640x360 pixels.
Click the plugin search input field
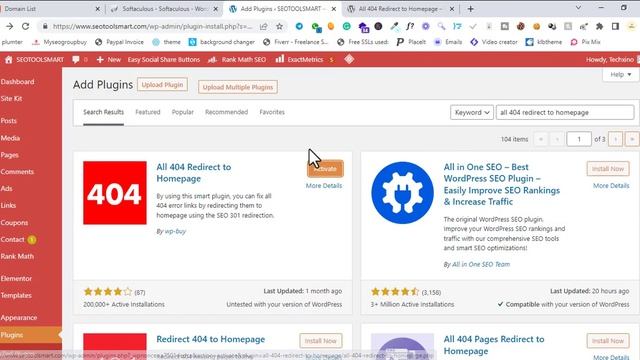[565, 112]
